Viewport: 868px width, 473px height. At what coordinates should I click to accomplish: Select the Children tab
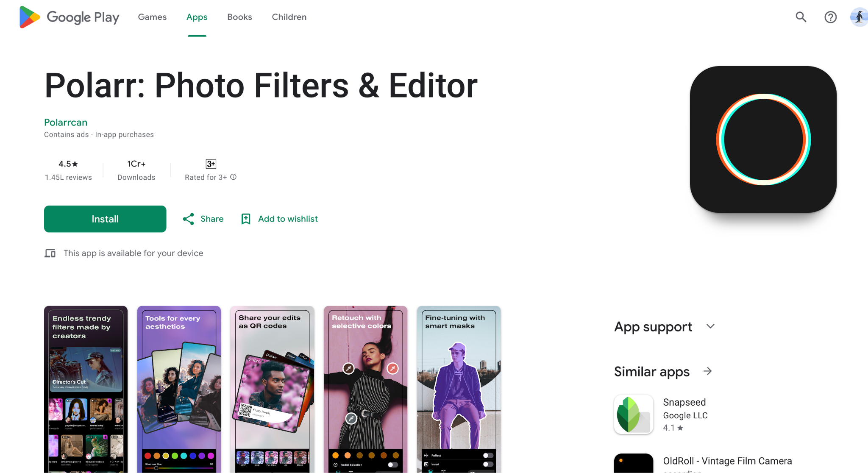[289, 17]
